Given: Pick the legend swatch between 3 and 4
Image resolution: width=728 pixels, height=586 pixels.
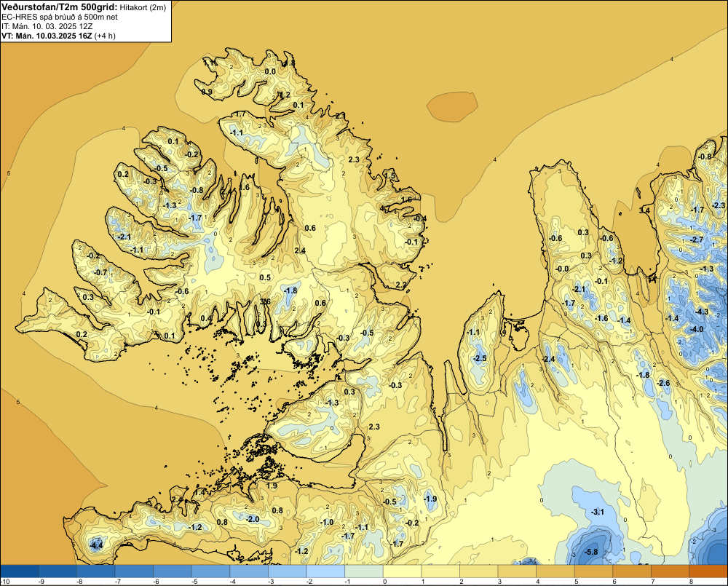Looking at the screenshot, I should [x=517, y=571].
